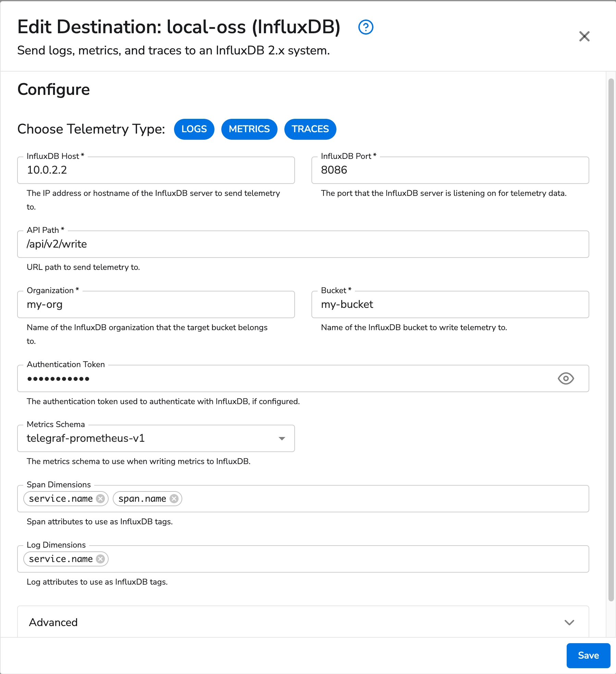Click the Save button
The width and height of the screenshot is (616, 674).
(588, 656)
